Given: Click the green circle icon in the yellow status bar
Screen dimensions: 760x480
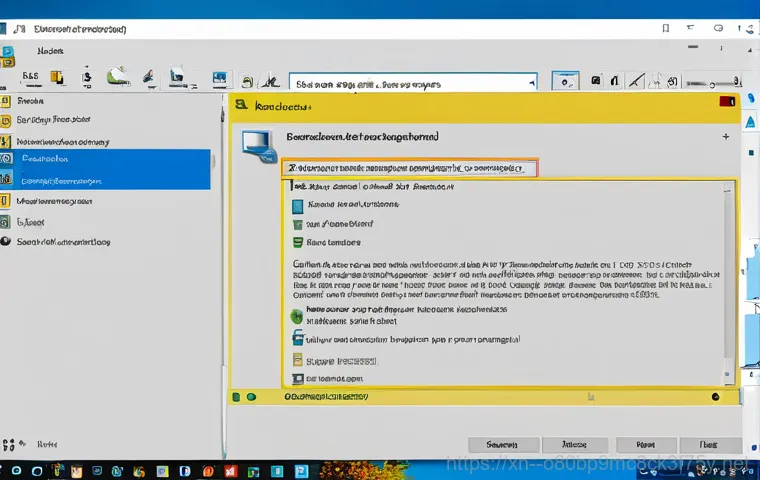Looking at the screenshot, I should click(x=251, y=397).
